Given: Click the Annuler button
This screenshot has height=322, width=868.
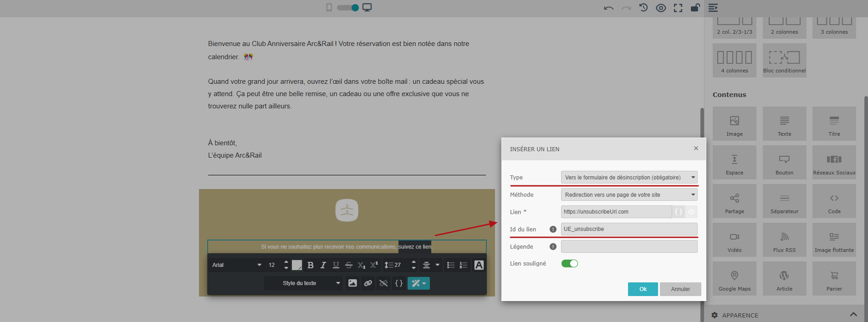Looking at the screenshot, I should (680, 289).
